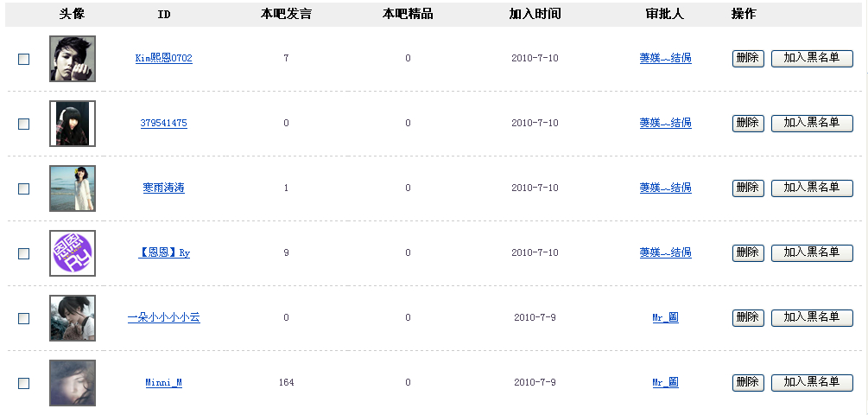The height and width of the screenshot is (415, 868).
Task: Tick the checkbox for Kim熙恩0702
Action: [24, 60]
